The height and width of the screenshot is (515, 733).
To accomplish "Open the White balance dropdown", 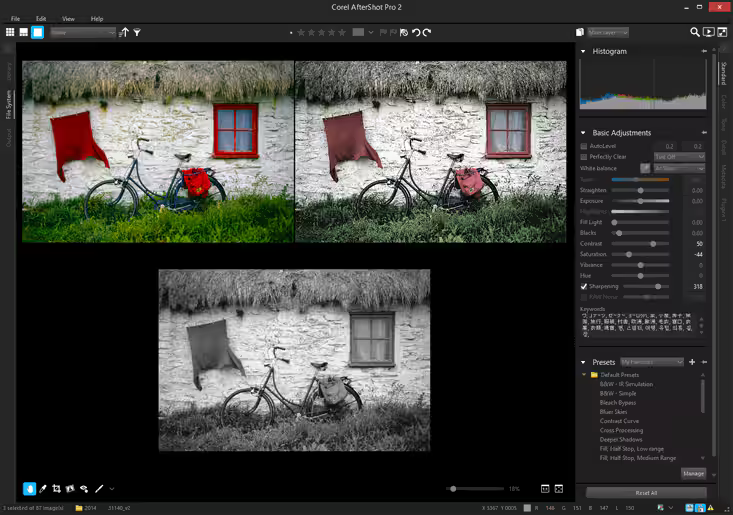I will point(679,168).
